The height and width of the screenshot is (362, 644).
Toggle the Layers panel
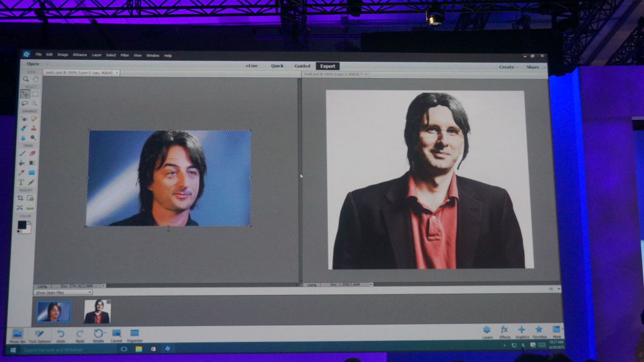[x=487, y=331]
